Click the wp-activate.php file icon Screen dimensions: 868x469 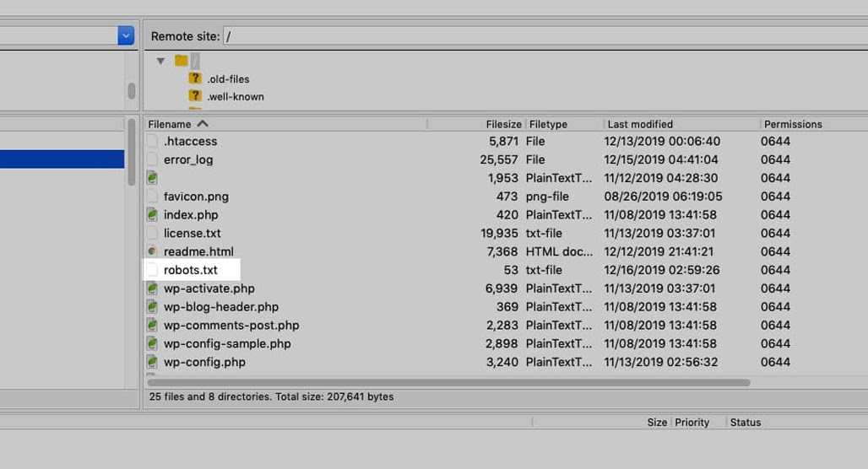point(152,288)
